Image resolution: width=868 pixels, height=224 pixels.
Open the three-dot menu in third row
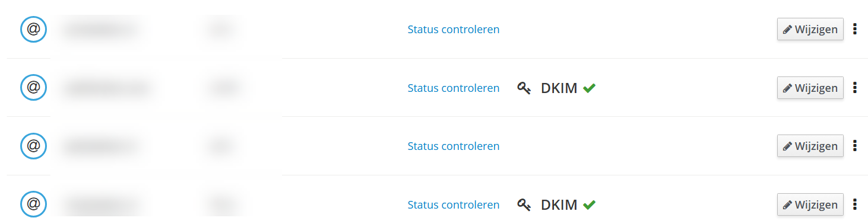click(x=855, y=146)
